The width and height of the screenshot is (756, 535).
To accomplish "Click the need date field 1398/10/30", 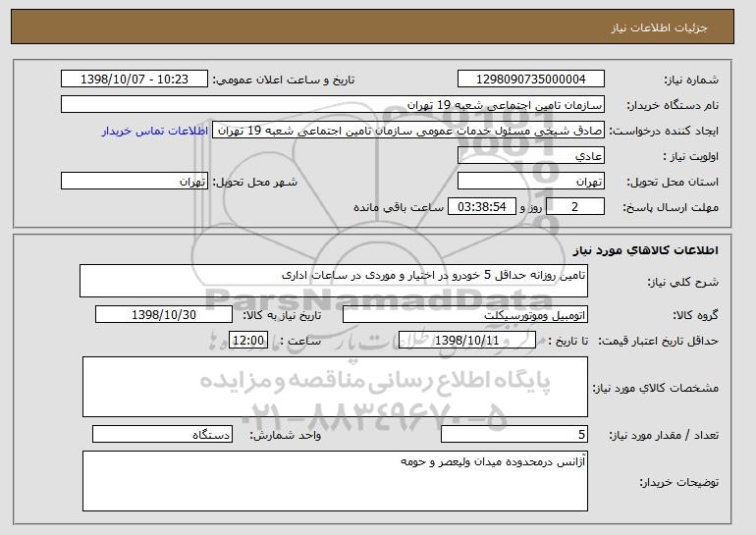I will [x=164, y=315].
